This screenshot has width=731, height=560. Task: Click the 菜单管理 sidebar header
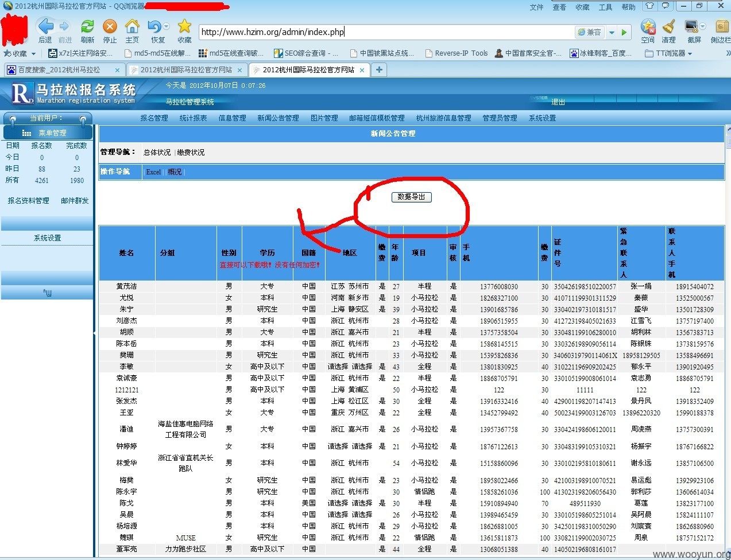click(x=47, y=133)
